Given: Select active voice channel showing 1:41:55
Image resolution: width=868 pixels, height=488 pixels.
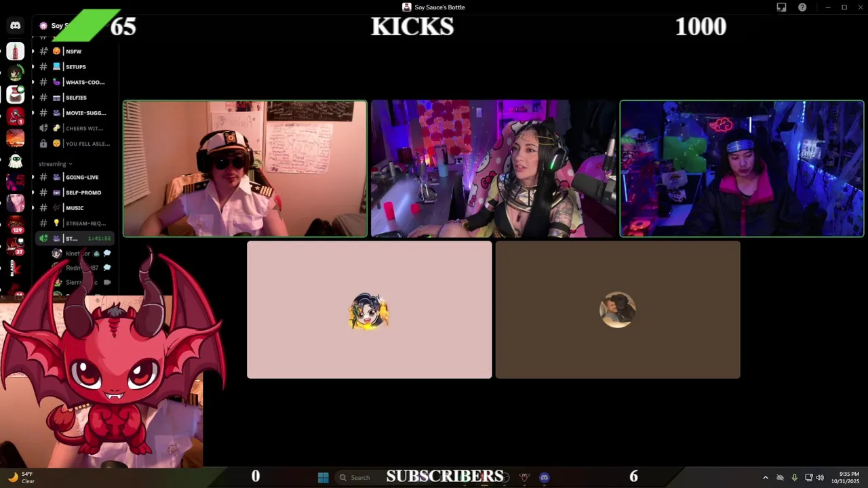Looking at the screenshot, I should pyautogui.click(x=75, y=239).
